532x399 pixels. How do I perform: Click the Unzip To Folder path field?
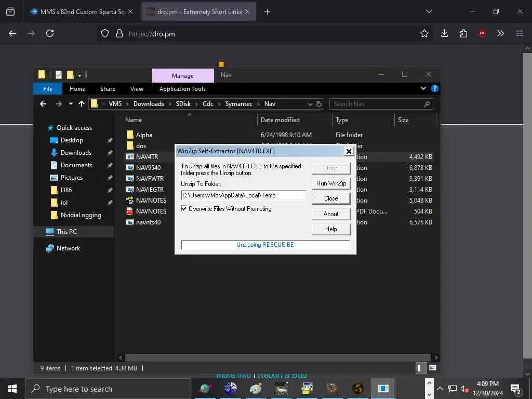click(x=244, y=195)
